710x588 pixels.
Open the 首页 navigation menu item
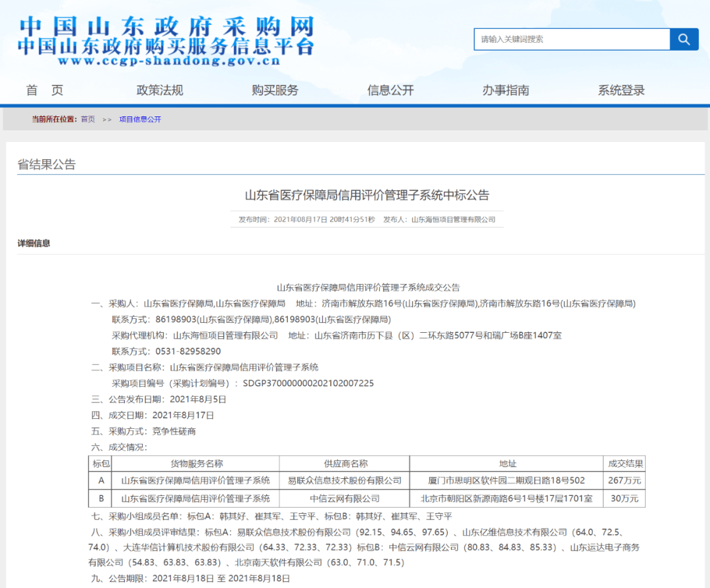[x=45, y=90]
